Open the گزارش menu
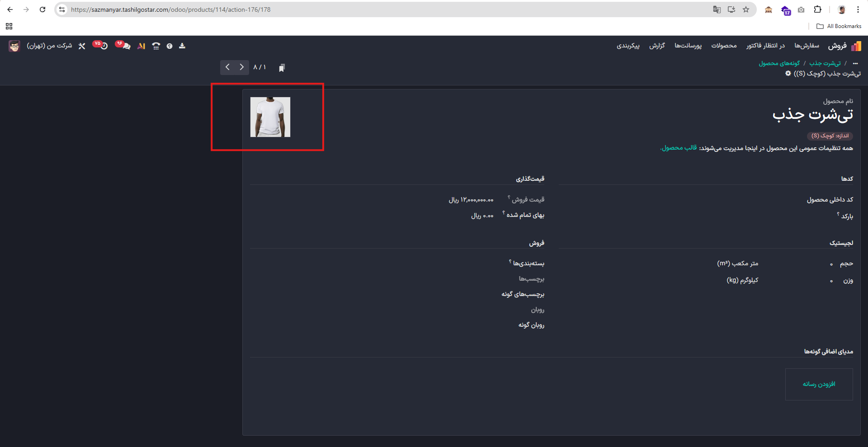This screenshot has height=447, width=868. (657, 46)
